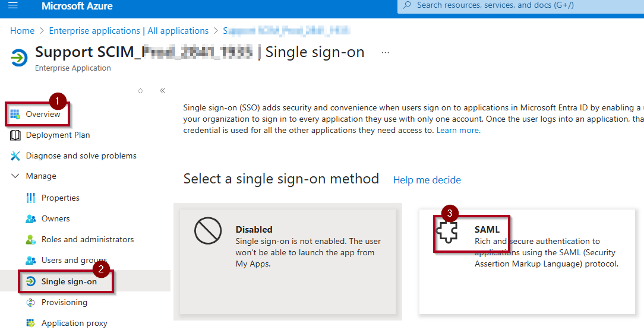Open the Application proxy item
Image resolution: width=644 pixels, height=333 pixels.
(74, 323)
